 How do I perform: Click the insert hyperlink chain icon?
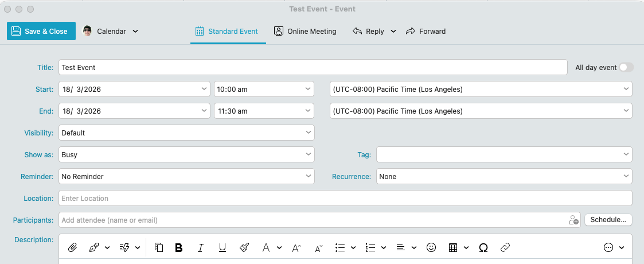505,247
